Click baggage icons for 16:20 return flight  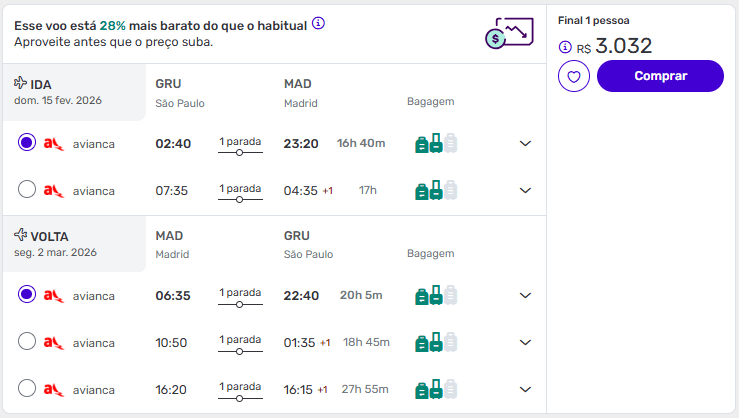tap(435, 389)
